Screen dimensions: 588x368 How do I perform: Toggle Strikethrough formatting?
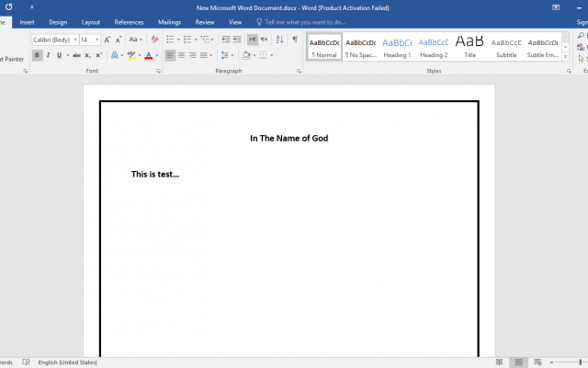[76, 55]
